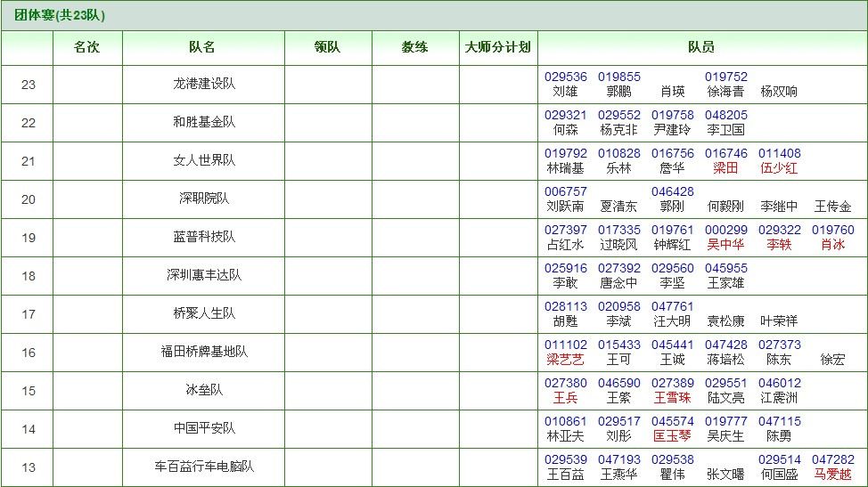This screenshot has height=487, width=868.
Task: Click ID 028113 above 胡甦
Action: pyautogui.click(x=565, y=306)
